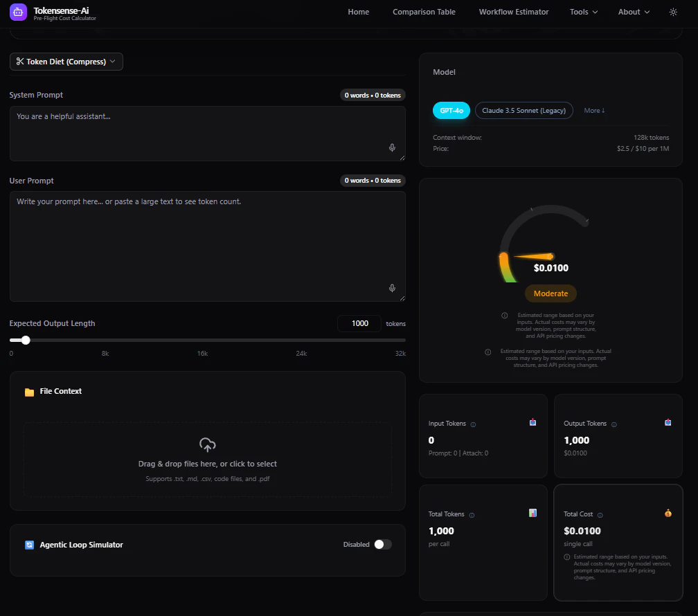Select the GPT-4o model pill
This screenshot has height=616, width=698.
[451, 110]
